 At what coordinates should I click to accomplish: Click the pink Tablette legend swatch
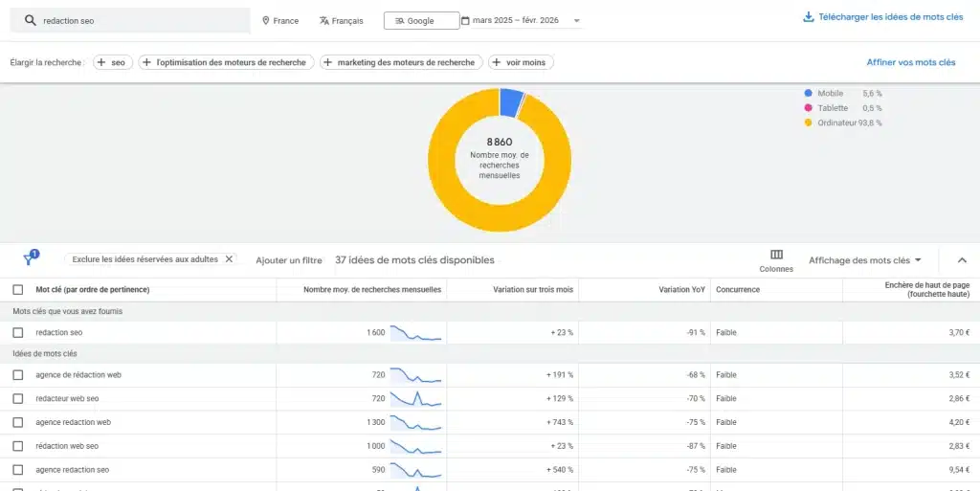point(808,108)
